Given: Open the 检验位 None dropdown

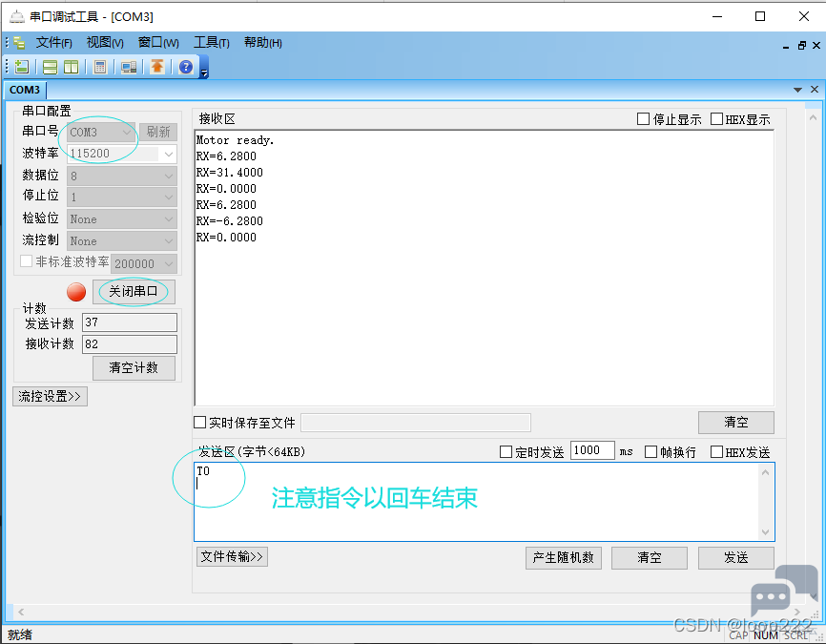Looking at the screenshot, I should point(122,218).
